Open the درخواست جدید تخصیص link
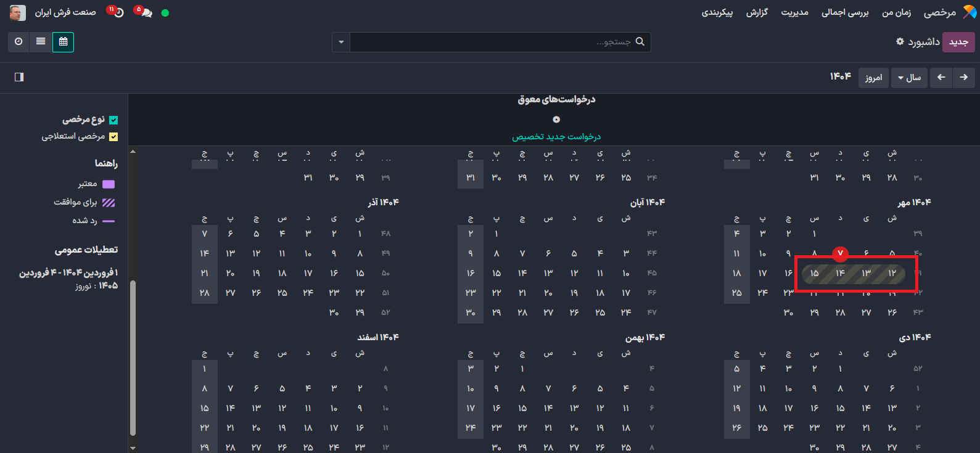The image size is (980, 453). [556, 137]
